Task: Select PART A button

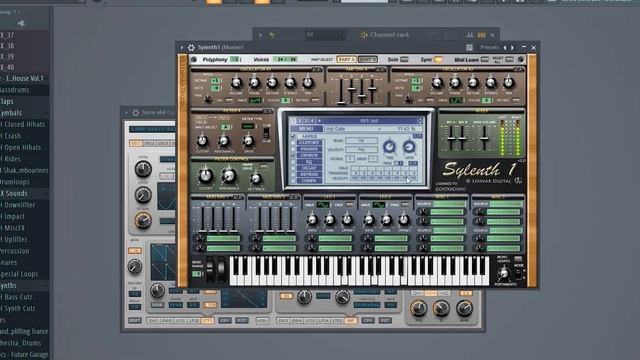Action: pyautogui.click(x=347, y=60)
